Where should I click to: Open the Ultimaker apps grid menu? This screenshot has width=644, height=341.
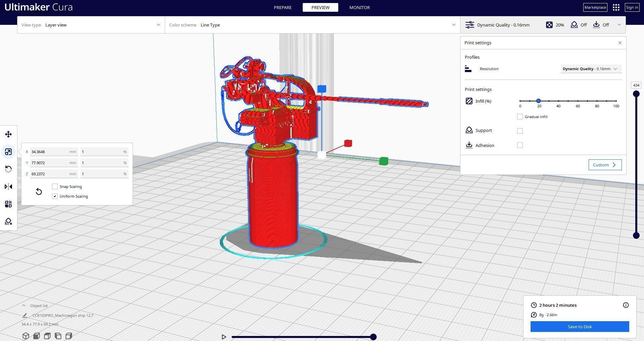tap(616, 7)
